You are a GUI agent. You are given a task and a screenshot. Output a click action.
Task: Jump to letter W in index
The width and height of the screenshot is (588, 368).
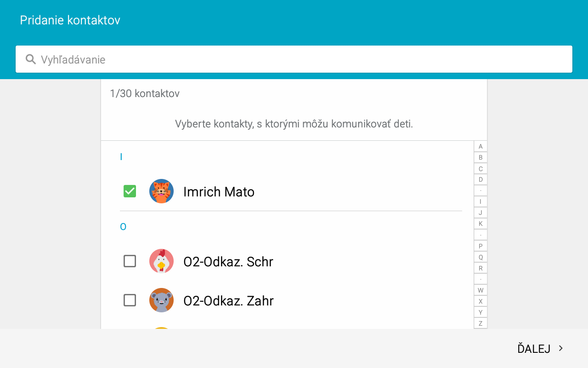click(481, 290)
